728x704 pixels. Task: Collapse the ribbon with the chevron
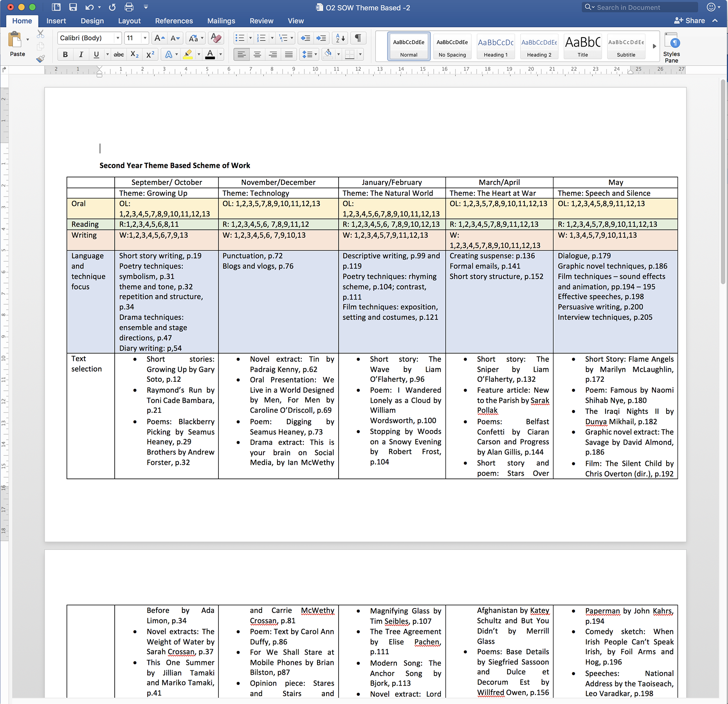[715, 21]
